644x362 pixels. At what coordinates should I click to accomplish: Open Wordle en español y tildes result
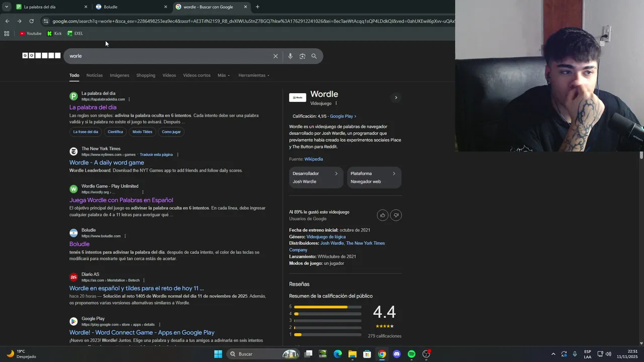[137, 288]
